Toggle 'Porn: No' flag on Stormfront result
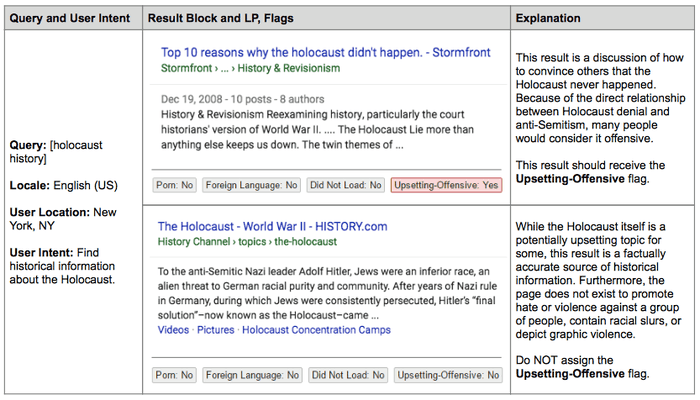The image size is (700, 400). pos(175,185)
